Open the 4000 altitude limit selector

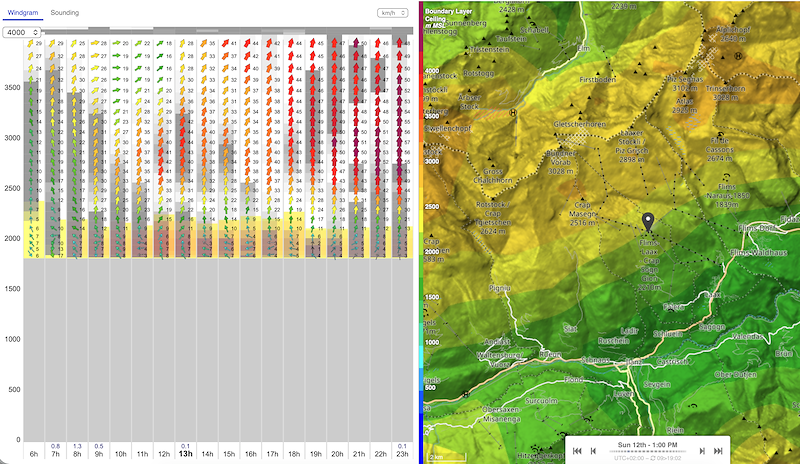tap(20, 33)
